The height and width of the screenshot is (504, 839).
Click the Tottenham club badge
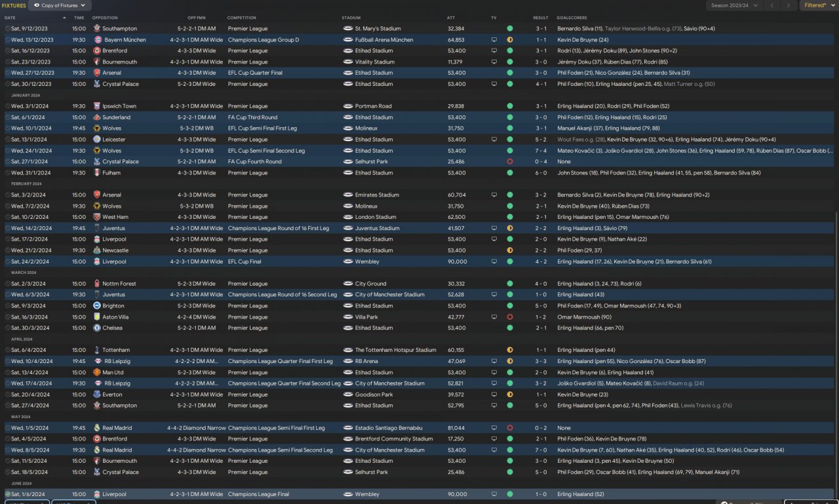[97, 350]
